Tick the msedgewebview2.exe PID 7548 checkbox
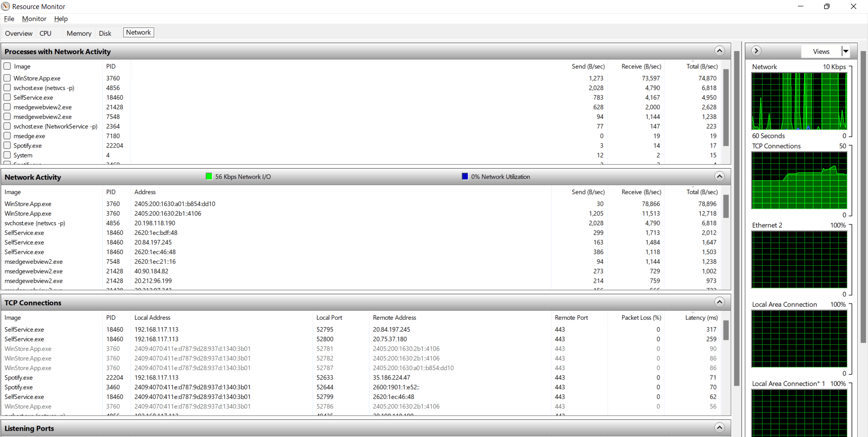Screen dimensions: 868x437 7,116
